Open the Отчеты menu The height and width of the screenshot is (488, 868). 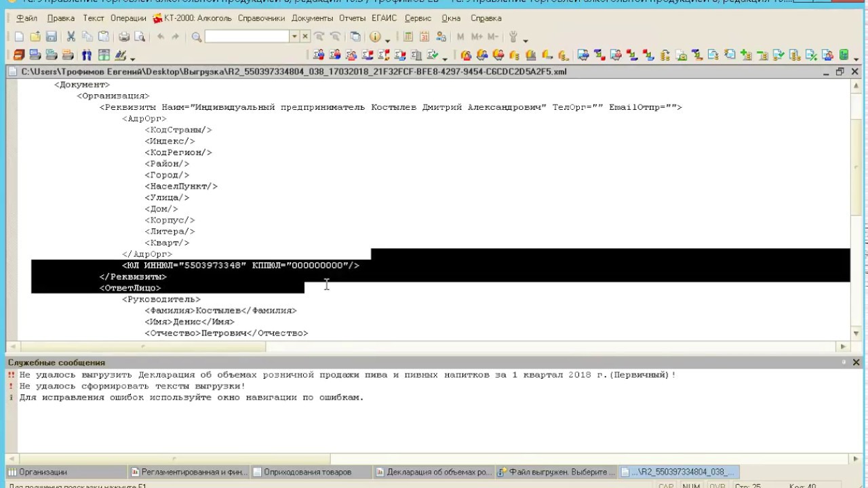point(352,18)
